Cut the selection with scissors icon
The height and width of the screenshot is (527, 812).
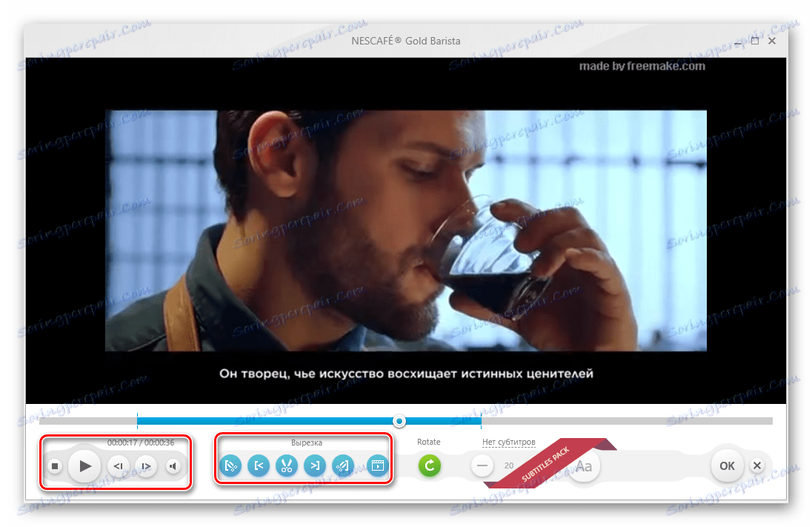[x=287, y=466]
